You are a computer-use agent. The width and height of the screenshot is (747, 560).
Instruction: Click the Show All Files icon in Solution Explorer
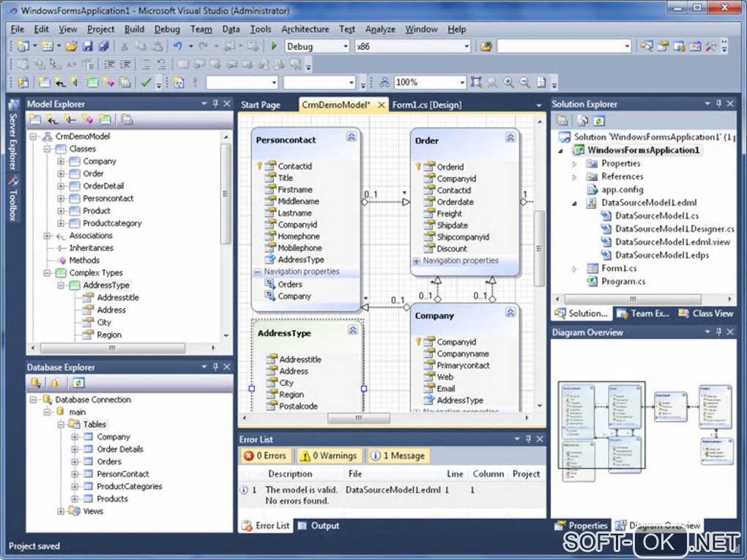coord(583,121)
